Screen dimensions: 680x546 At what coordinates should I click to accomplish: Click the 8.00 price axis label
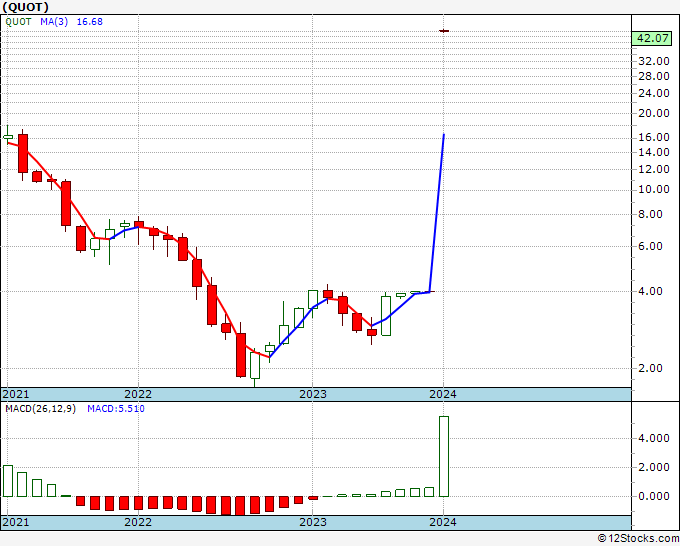(651, 214)
